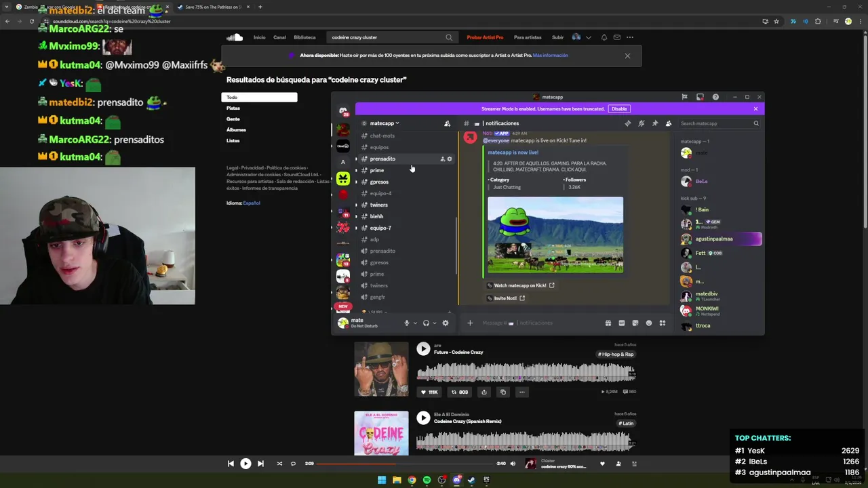The height and width of the screenshot is (488, 868).
Task: Close the Streamer Mode banner
Action: [x=755, y=108]
